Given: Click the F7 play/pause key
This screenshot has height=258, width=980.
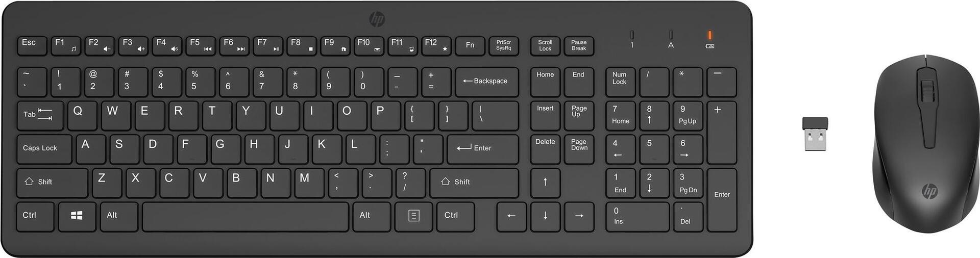Looking at the screenshot, I should 268,45.
